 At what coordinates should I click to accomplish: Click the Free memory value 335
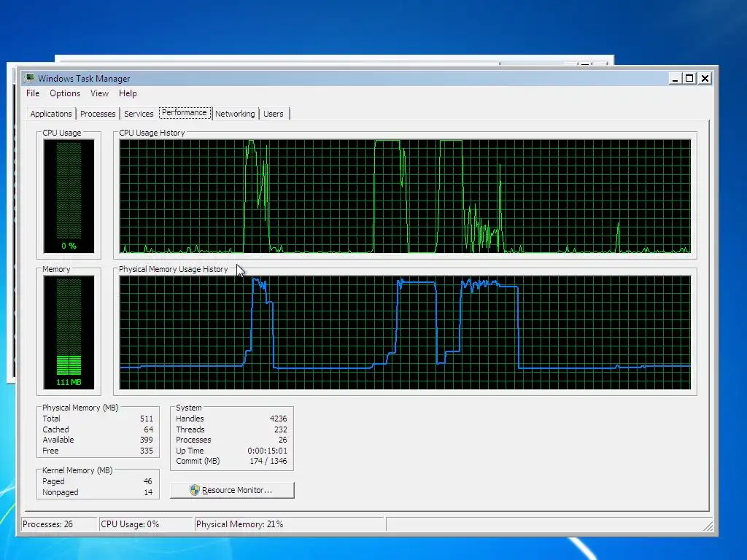[x=146, y=451]
